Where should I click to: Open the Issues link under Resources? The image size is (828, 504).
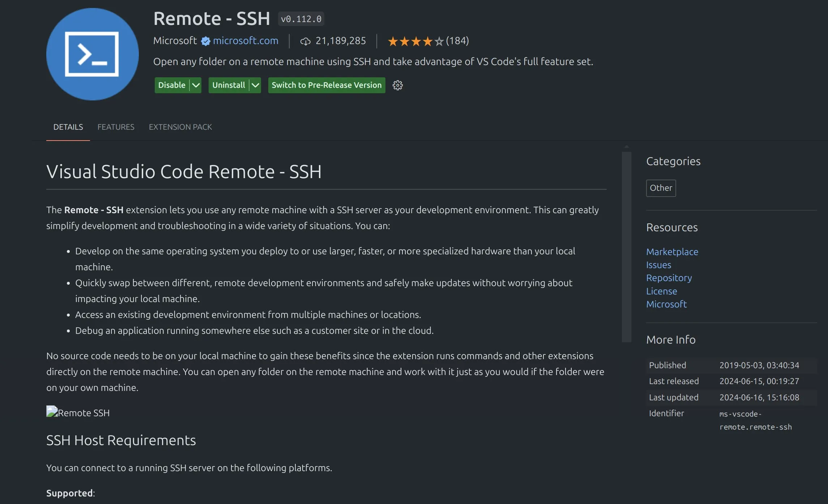(x=658, y=265)
